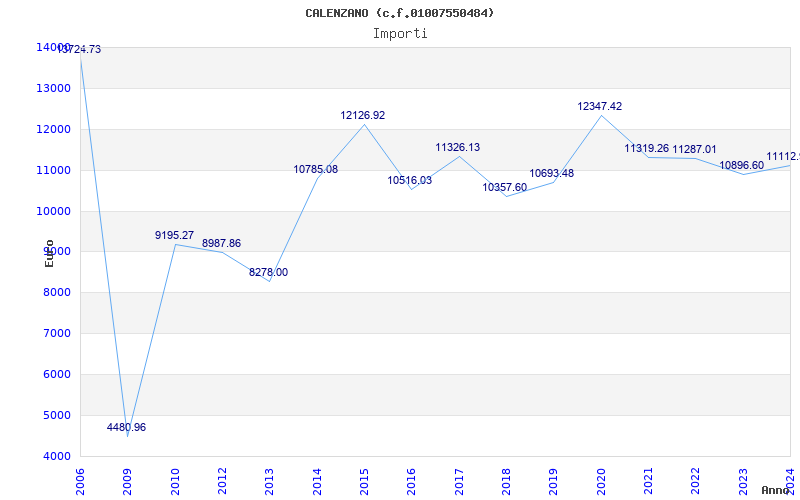Select the 10357.60 data label
Screen dimensions: 800x500
pyautogui.click(x=504, y=187)
